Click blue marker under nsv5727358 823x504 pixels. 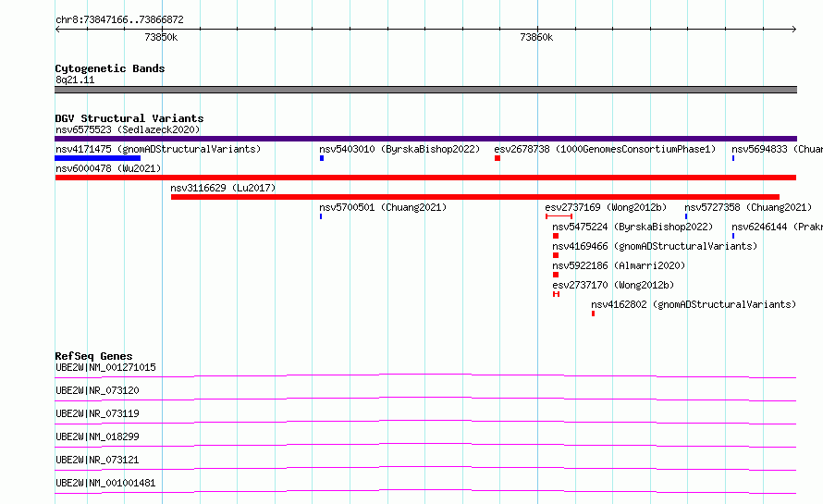(686, 216)
